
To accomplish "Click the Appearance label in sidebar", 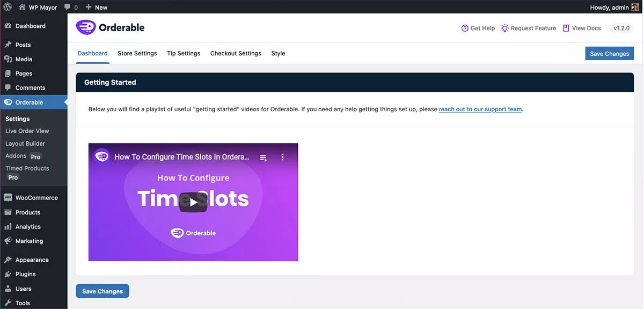I will coord(32,260).
